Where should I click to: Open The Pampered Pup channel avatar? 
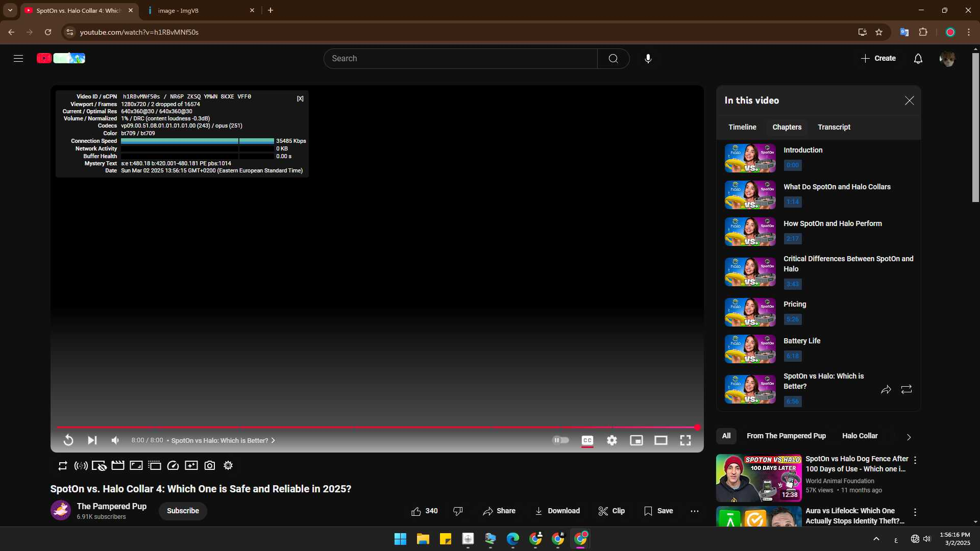point(61,510)
